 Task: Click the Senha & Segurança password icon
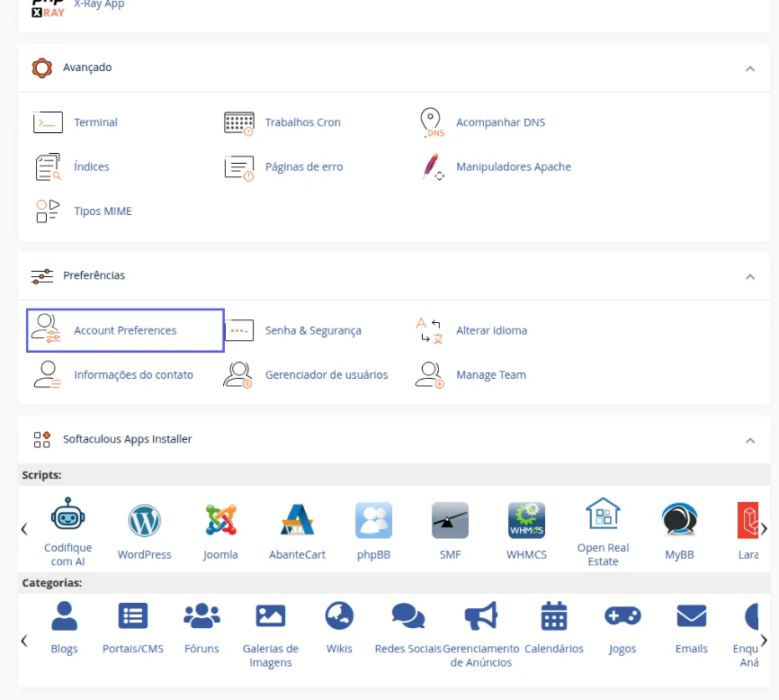[x=239, y=330]
